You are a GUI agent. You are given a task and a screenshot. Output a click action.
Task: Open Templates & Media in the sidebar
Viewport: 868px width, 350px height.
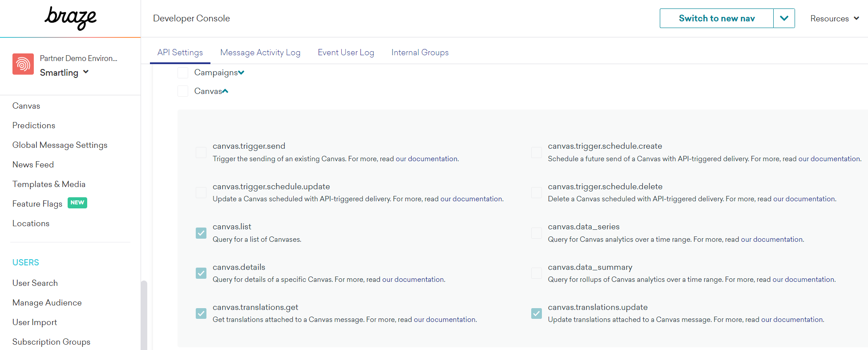pyautogui.click(x=49, y=184)
